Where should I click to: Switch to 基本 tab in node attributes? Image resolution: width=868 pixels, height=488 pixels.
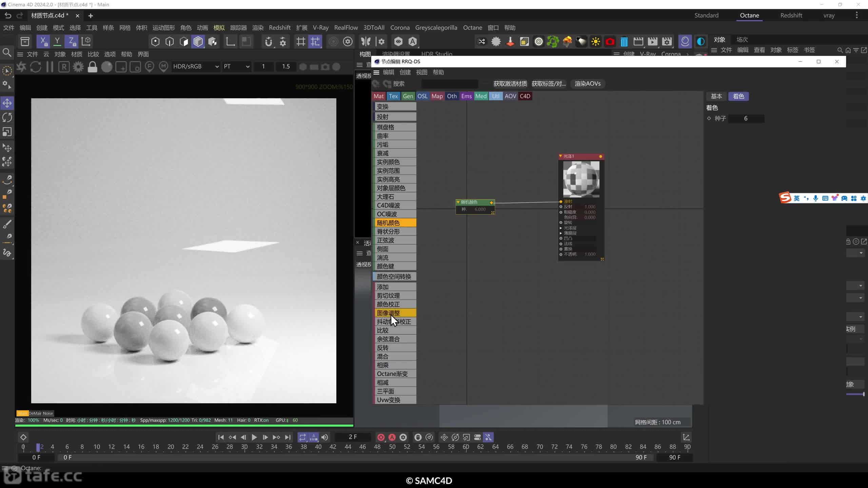coord(716,96)
